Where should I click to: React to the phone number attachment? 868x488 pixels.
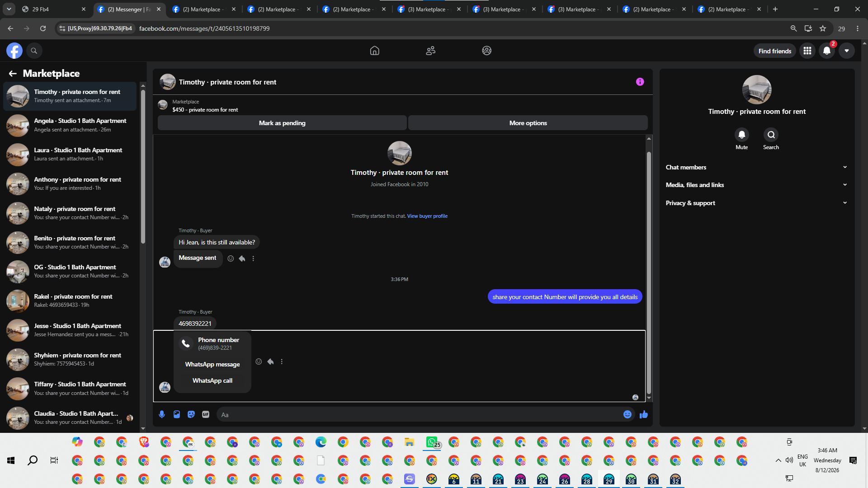pyautogui.click(x=259, y=361)
